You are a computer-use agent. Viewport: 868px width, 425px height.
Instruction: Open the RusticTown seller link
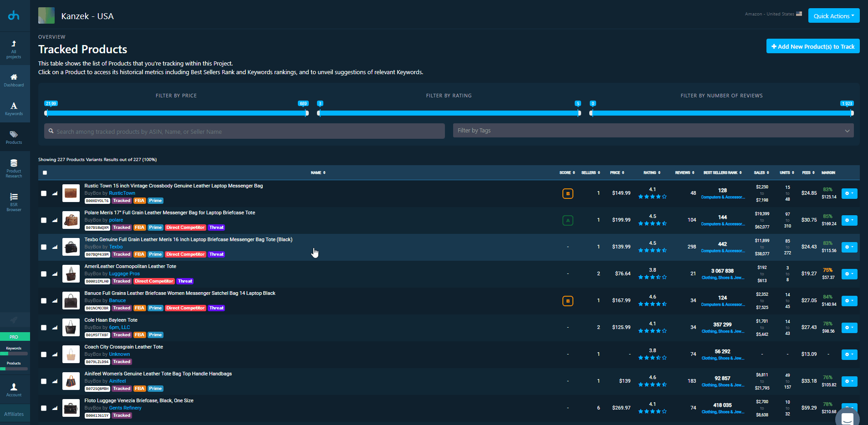[122, 193]
